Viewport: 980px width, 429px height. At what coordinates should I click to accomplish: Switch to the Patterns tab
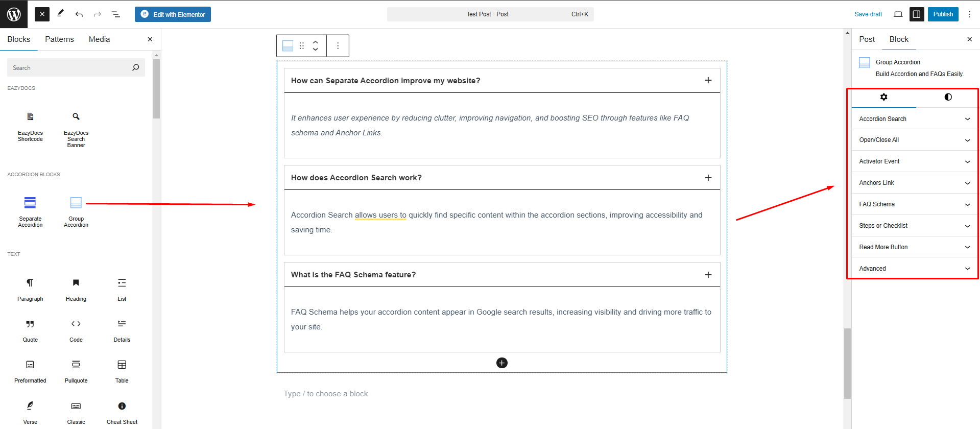[59, 39]
